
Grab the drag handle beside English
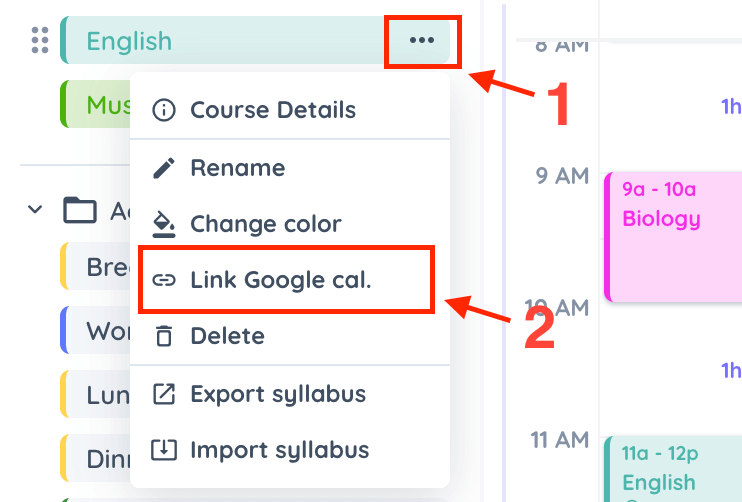tap(40, 40)
